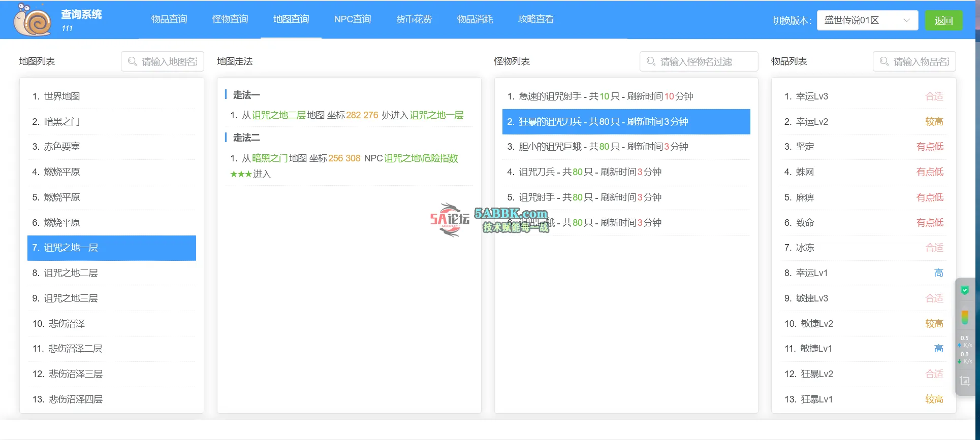Select item 6. 致命

(x=864, y=223)
